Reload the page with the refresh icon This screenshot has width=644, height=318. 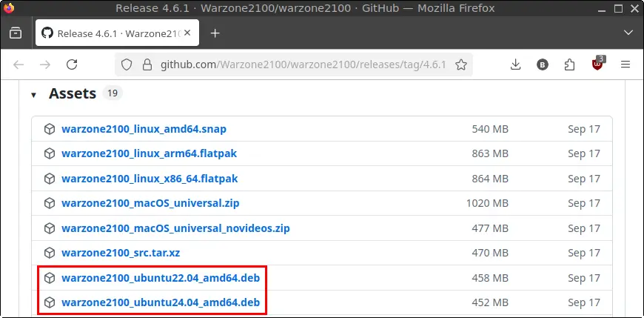click(72, 64)
